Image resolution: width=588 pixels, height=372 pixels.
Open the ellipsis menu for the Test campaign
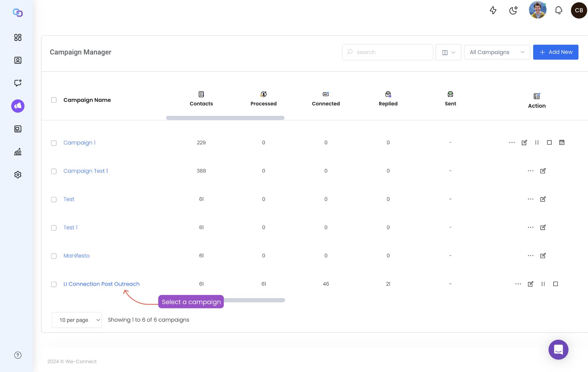(x=530, y=199)
